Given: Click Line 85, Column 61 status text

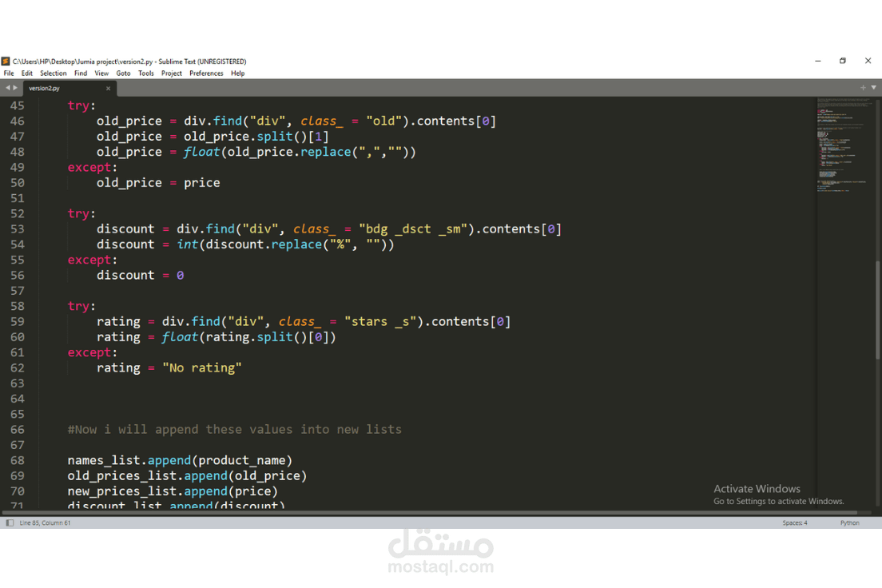Looking at the screenshot, I should point(45,522).
